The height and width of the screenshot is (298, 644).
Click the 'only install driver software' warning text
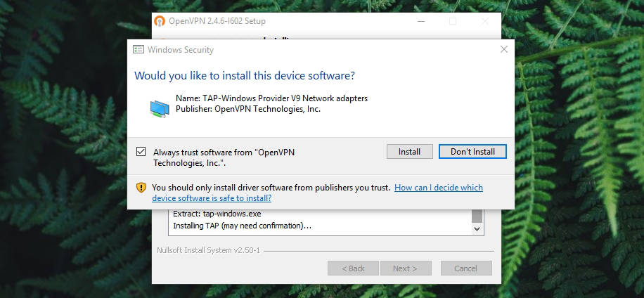(x=271, y=188)
